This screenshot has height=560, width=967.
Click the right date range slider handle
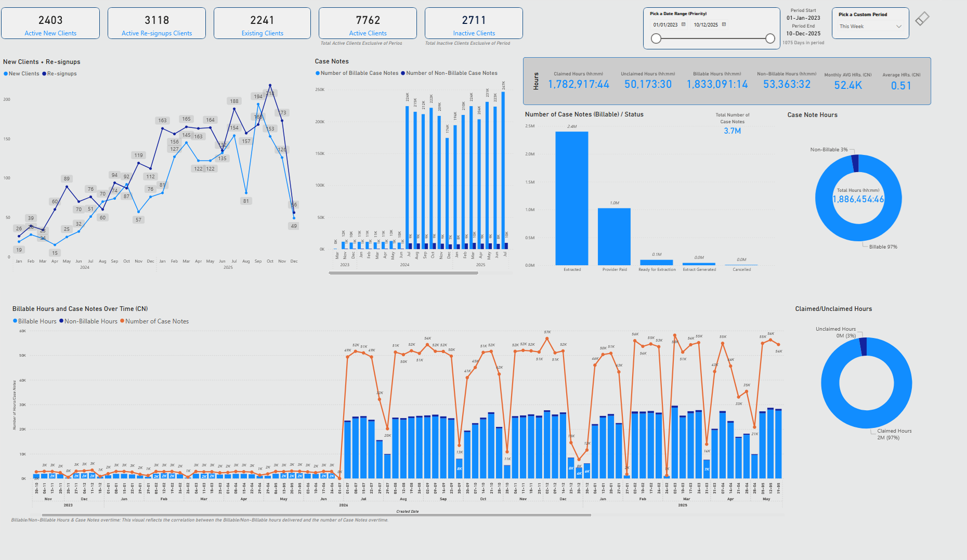tap(770, 38)
